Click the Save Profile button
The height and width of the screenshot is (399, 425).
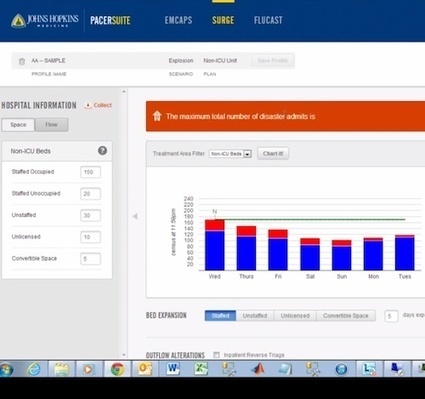[x=273, y=61]
